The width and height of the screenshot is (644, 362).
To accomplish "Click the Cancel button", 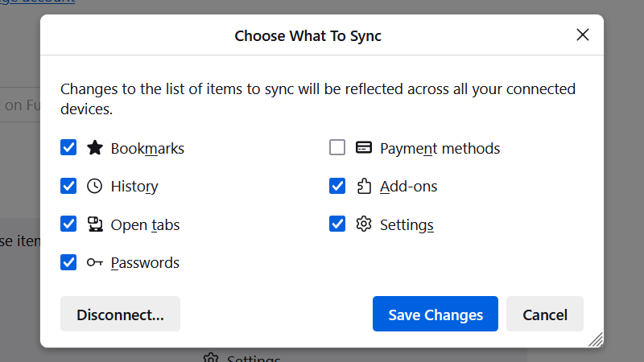I will click(x=545, y=315).
